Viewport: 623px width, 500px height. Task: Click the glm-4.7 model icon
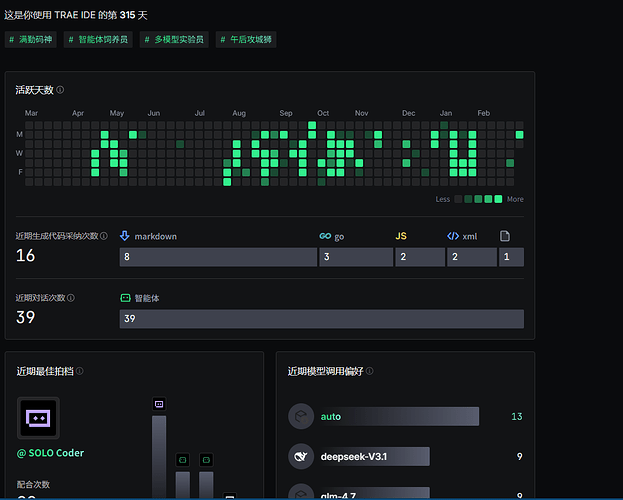301,492
